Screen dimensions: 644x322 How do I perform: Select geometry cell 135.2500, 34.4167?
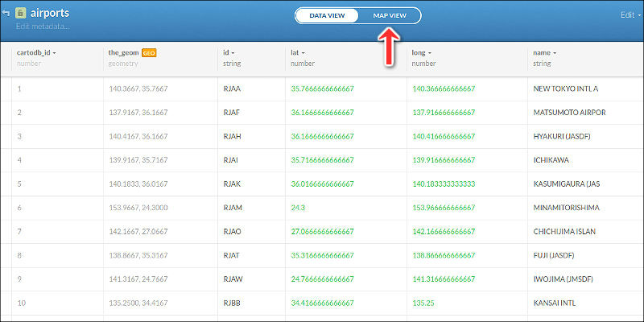click(138, 303)
